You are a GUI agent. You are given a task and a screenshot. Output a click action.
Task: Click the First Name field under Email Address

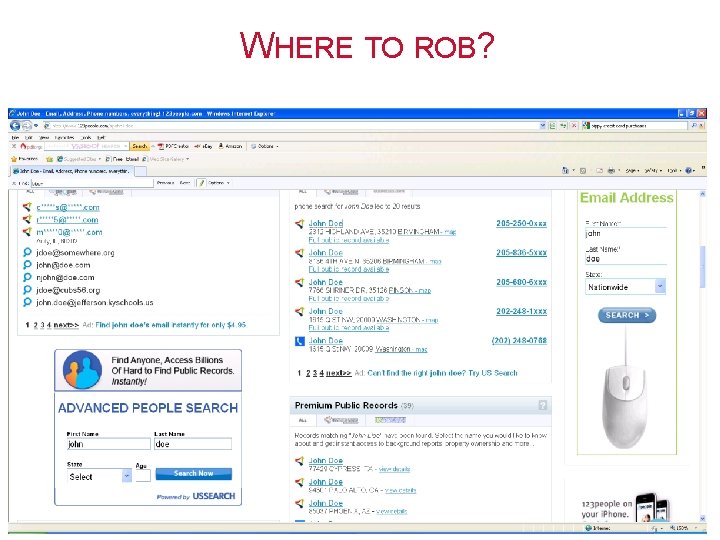click(626, 233)
